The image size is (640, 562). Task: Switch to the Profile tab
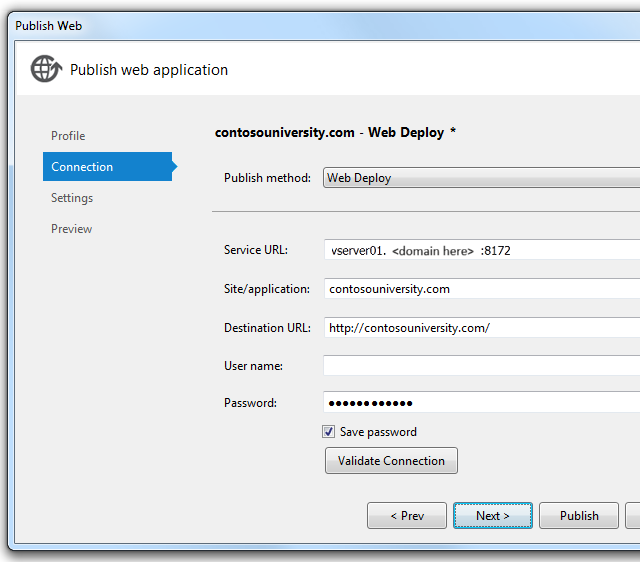click(x=68, y=136)
